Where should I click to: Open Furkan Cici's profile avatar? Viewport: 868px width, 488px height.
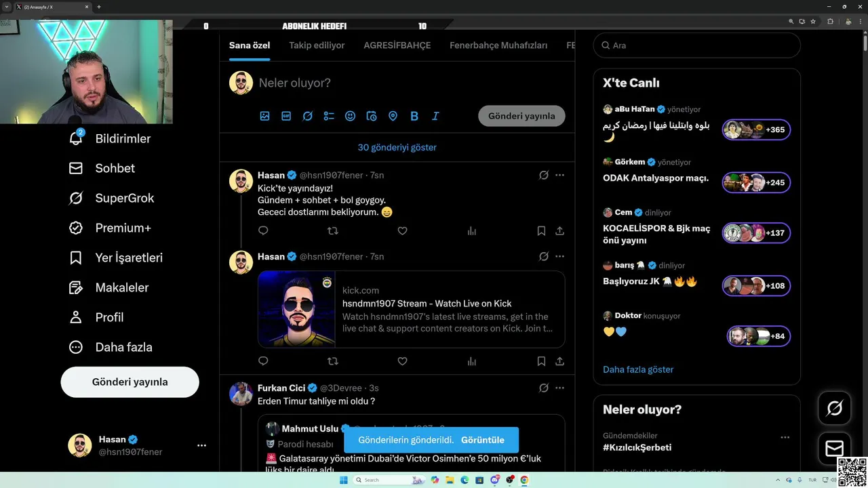[241, 393]
